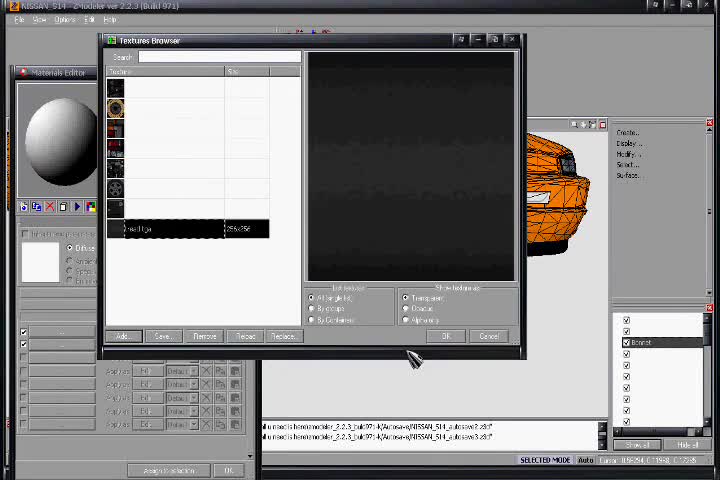The height and width of the screenshot is (480, 720).
Task: Click SELECTED MODE in the status bar
Action: click(545, 460)
